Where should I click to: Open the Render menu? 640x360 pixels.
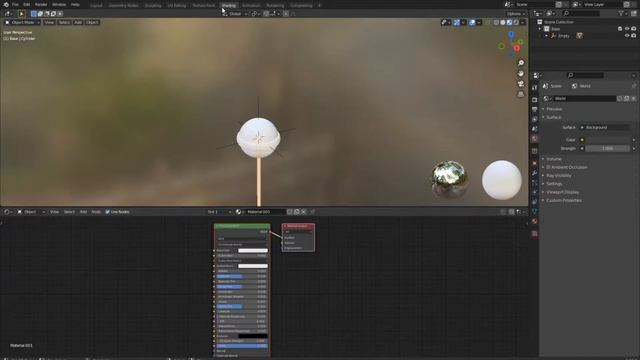[x=41, y=4]
